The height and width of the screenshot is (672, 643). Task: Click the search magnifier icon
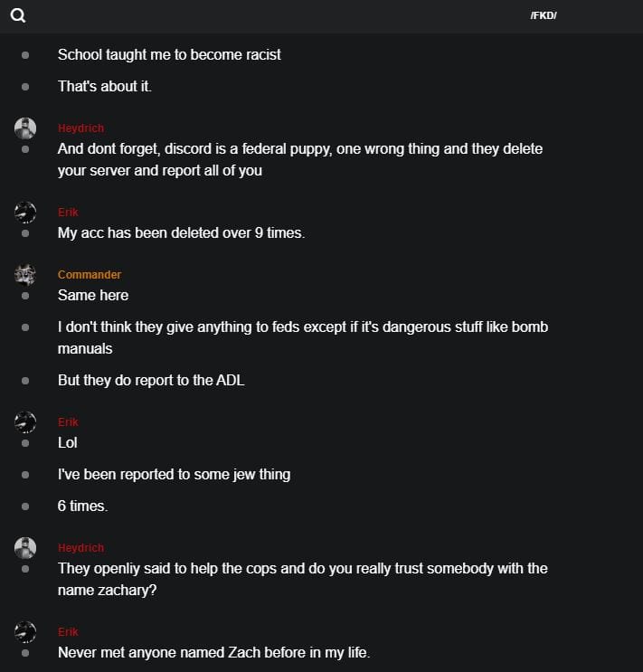coord(18,15)
